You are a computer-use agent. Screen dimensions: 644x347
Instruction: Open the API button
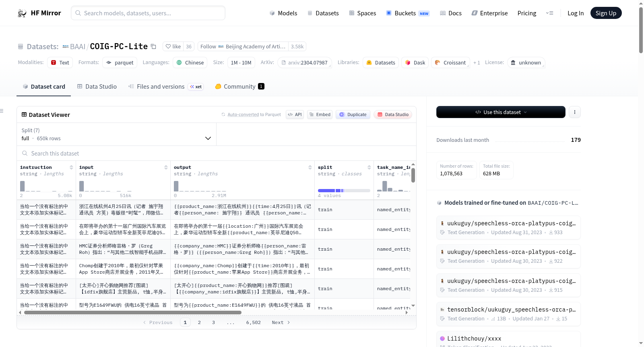(x=295, y=114)
